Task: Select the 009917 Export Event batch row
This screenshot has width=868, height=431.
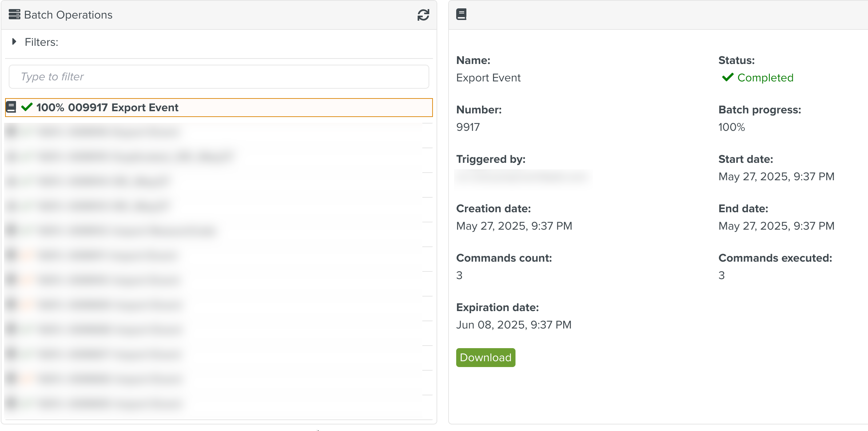Action: 218,108
